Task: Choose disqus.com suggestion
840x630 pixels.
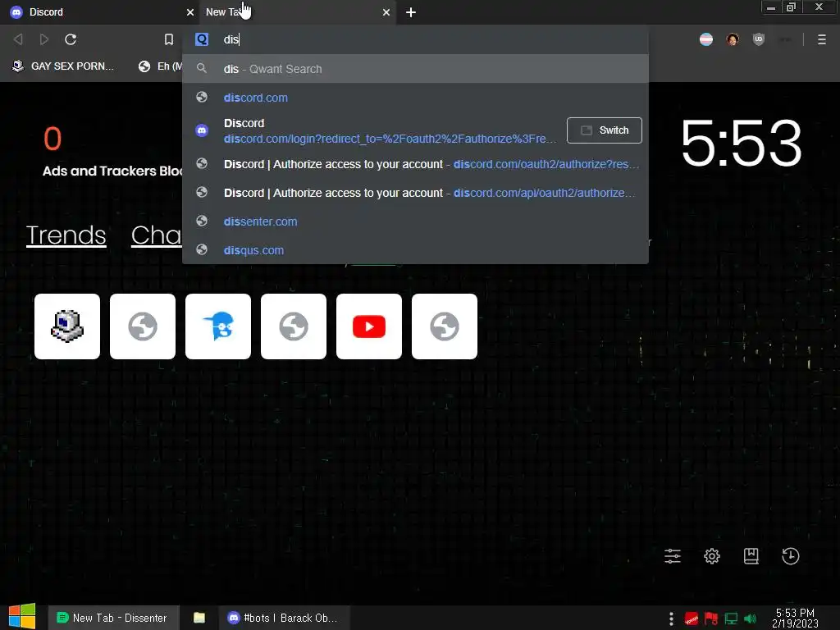Action: 415,250
